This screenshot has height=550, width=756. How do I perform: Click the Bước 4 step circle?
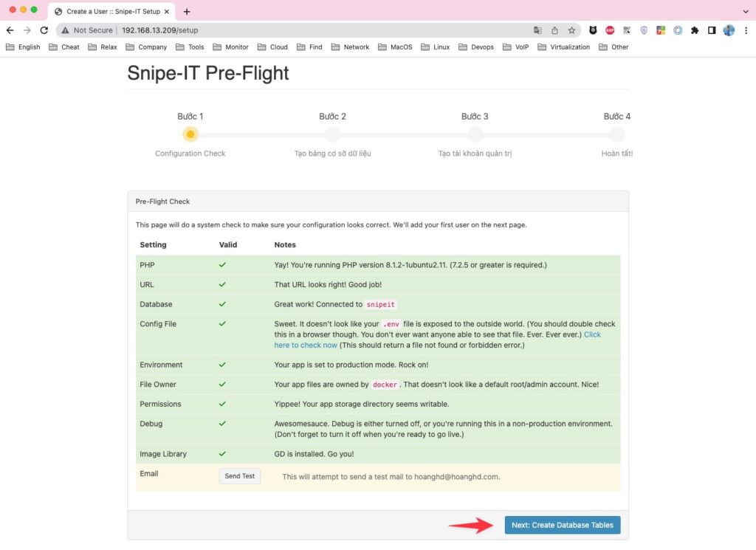617,134
